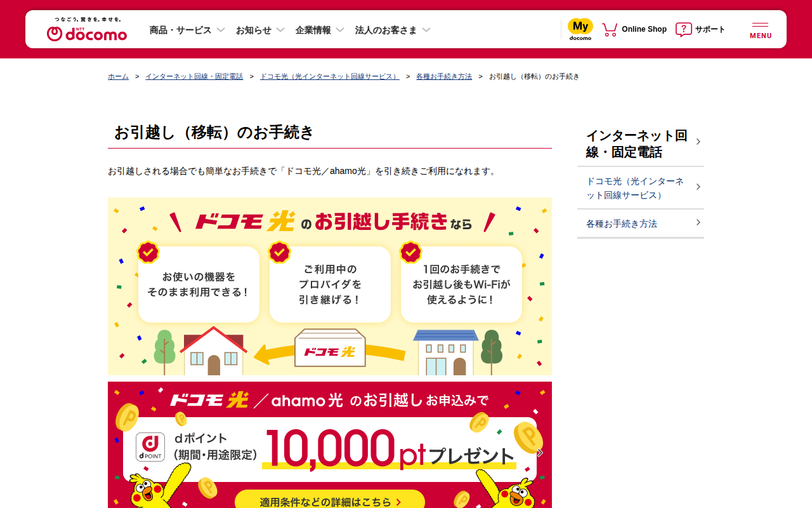Expand the 企業情報 dropdown menu

point(320,30)
